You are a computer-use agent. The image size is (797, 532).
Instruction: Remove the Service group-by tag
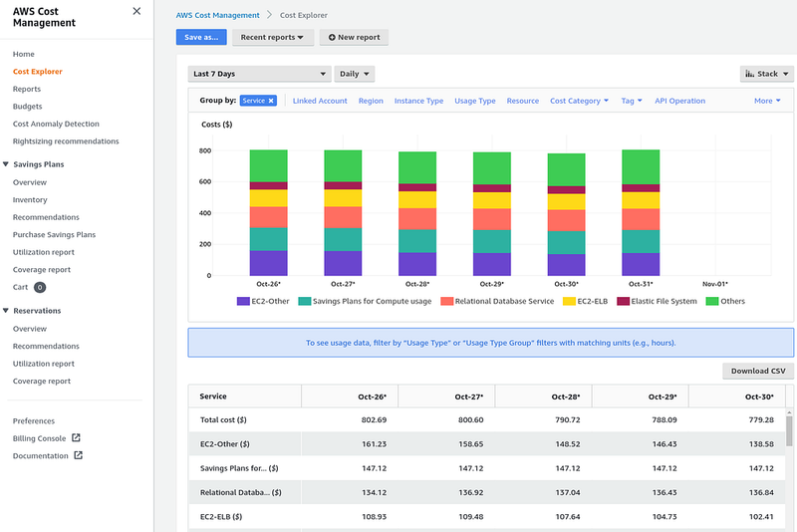[271, 101]
